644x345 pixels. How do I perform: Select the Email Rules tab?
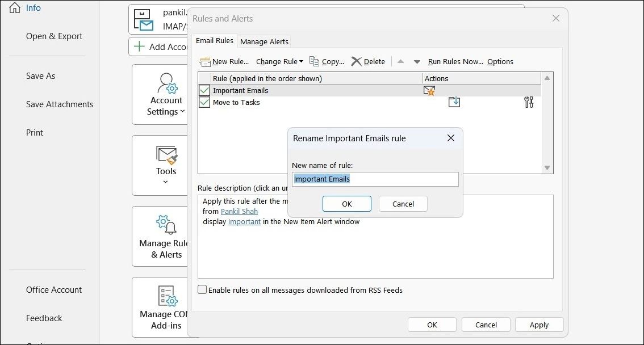point(215,40)
